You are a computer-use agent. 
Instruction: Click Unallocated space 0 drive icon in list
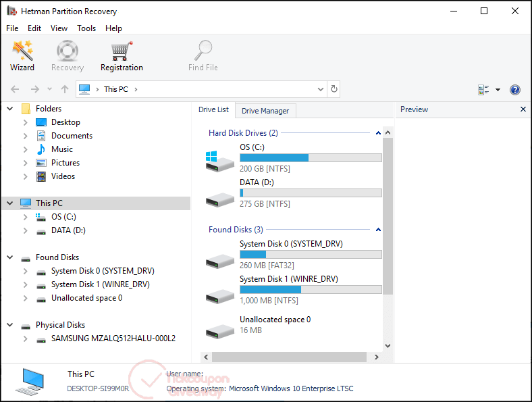point(219,332)
